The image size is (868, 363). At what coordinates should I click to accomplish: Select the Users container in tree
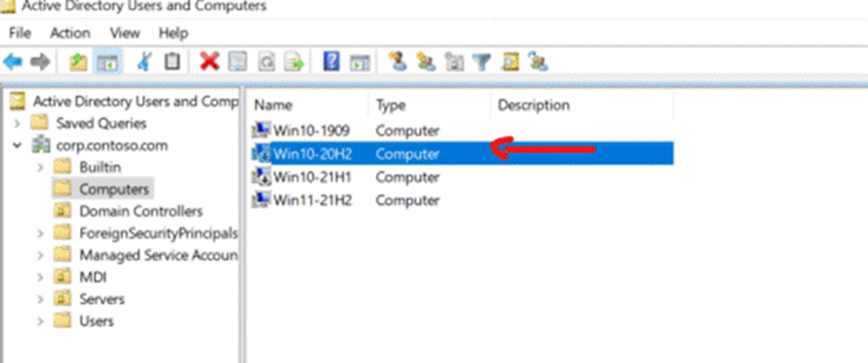click(96, 321)
